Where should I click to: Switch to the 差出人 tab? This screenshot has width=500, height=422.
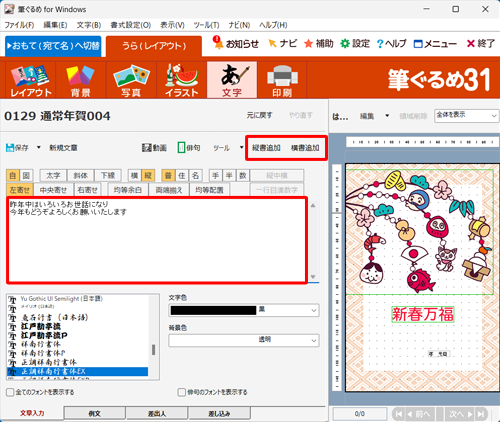[x=157, y=414]
